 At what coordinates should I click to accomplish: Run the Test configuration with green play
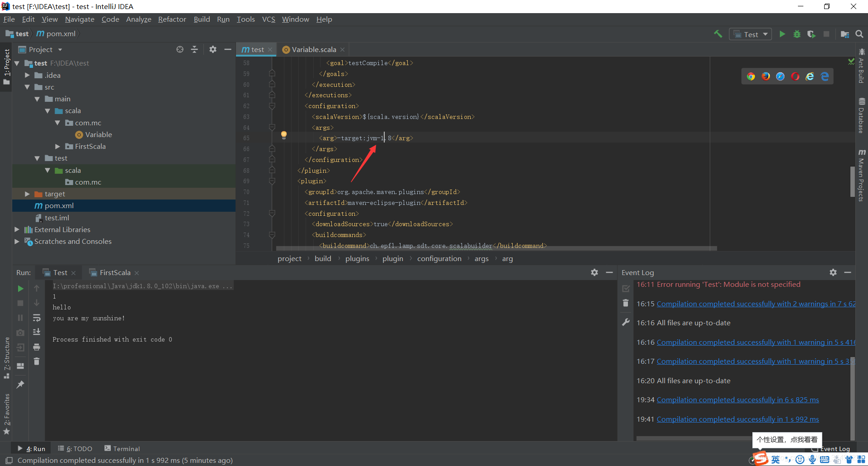[782, 34]
